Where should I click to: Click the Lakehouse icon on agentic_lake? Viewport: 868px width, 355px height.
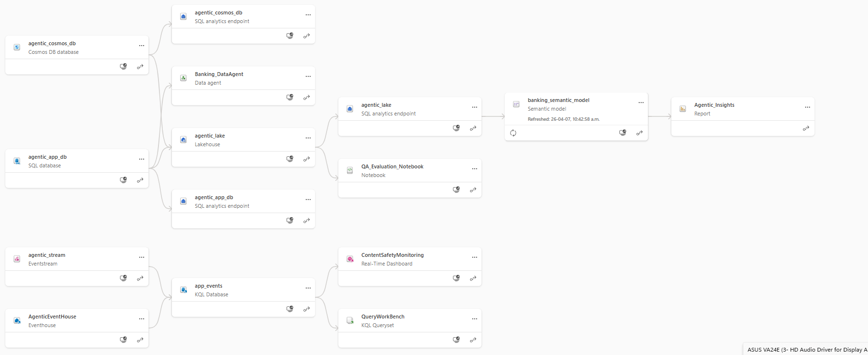[183, 139]
